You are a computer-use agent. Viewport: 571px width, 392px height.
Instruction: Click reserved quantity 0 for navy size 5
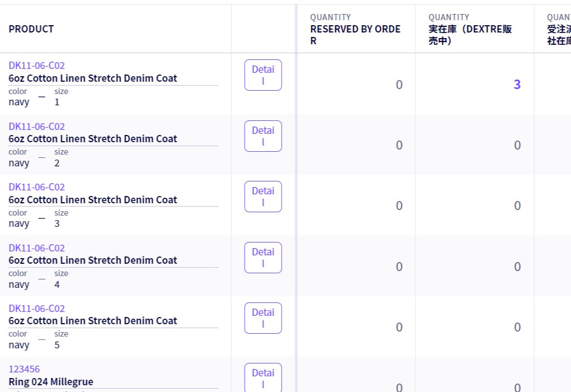[x=399, y=327]
